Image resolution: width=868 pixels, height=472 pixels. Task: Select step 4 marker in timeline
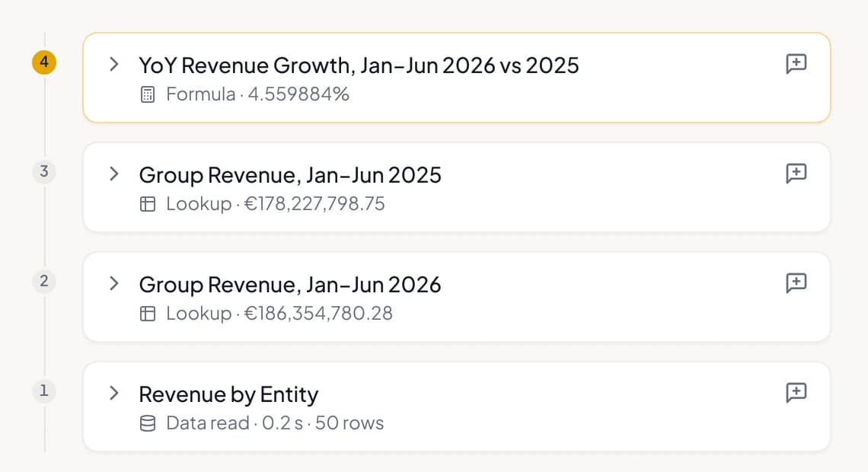tap(44, 62)
